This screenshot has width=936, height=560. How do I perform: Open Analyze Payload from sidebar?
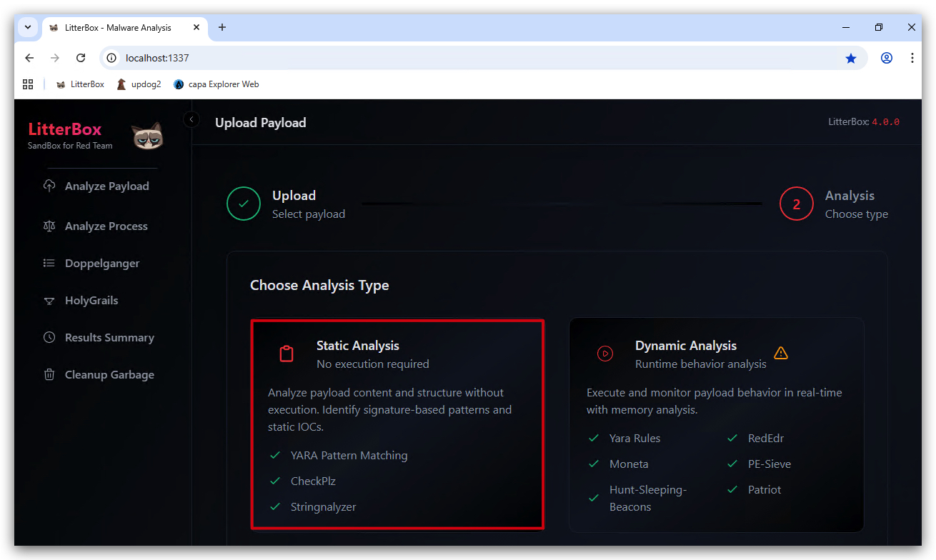[x=107, y=186]
